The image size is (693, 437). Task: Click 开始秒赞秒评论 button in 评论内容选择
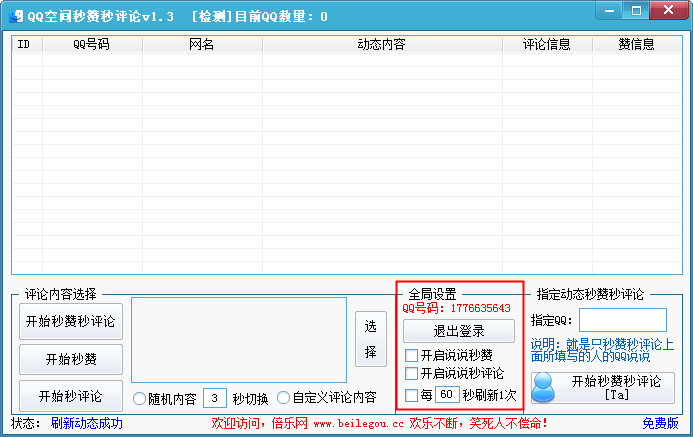tap(71, 321)
